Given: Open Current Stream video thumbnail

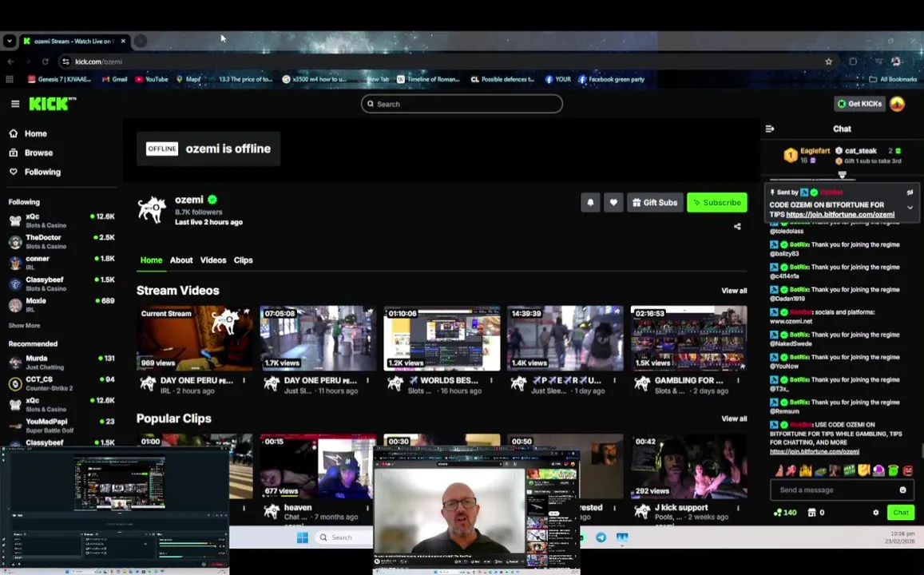Looking at the screenshot, I should tap(195, 338).
